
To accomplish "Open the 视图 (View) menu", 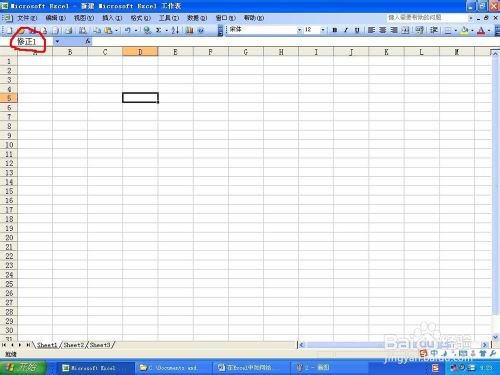I will point(84,18).
